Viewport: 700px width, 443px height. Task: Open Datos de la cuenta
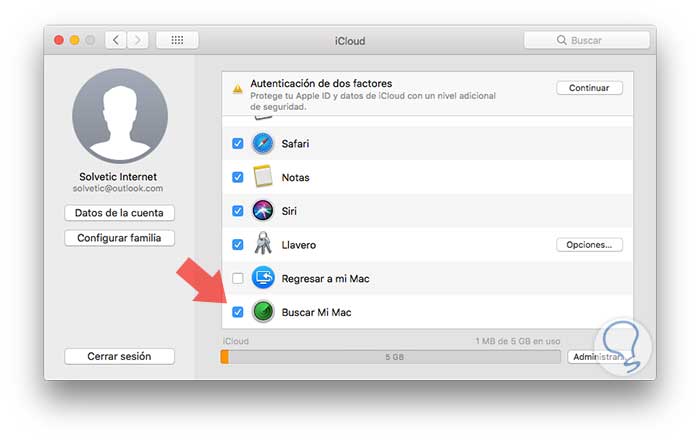tap(119, 213)
